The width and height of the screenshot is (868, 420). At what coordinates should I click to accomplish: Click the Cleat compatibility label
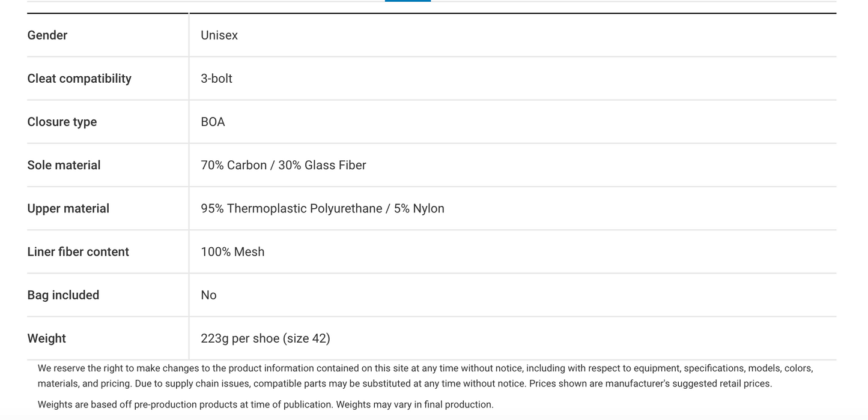[79, 79]
